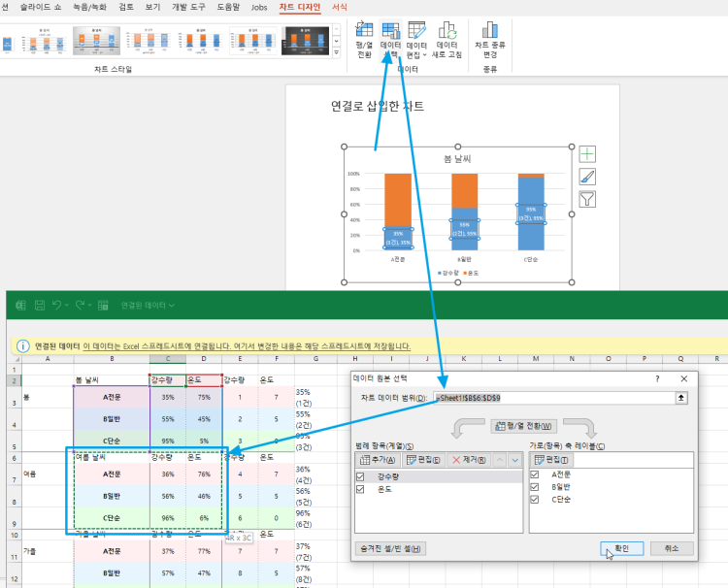
Task: Open the 슬라이드 쇼 tab
Action: tap(41, 7)
